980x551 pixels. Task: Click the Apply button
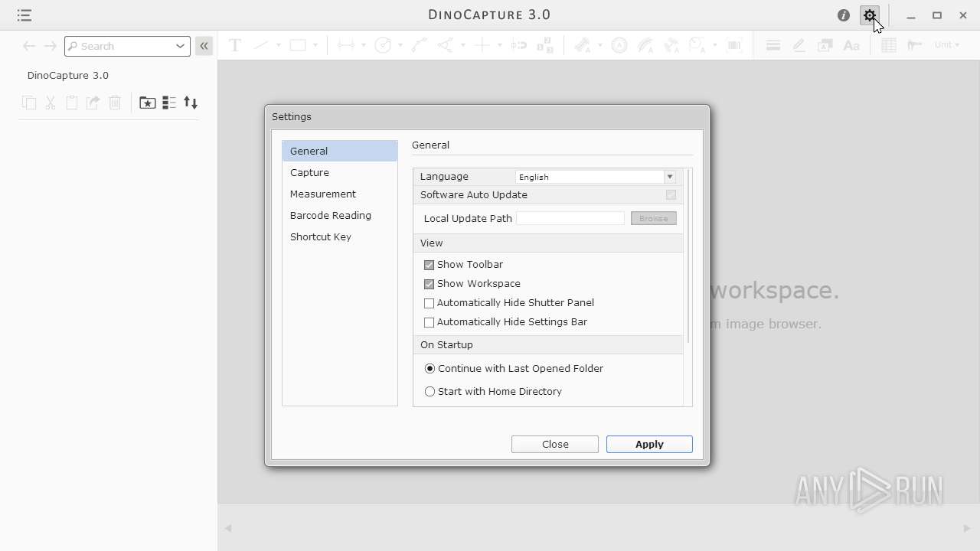[649, 444]
